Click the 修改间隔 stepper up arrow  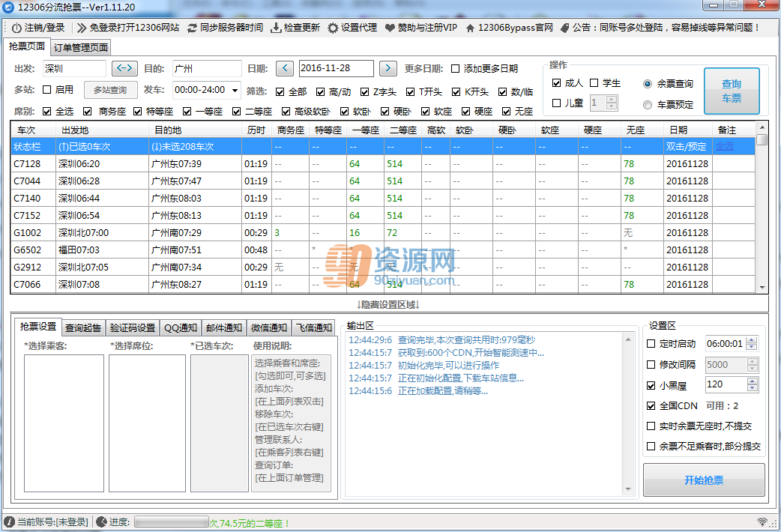click(x=752, y=362)
